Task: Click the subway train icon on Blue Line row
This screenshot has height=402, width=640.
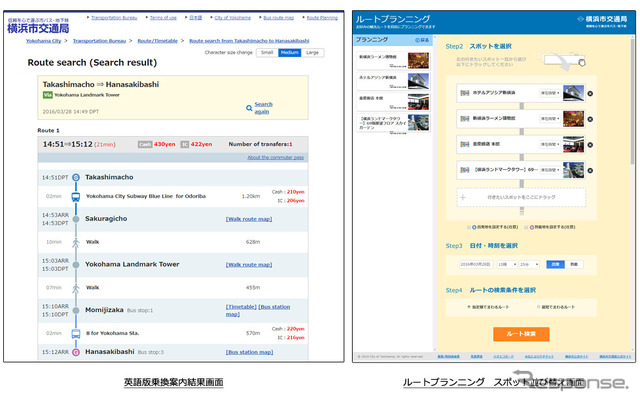Action: click(x=76, y=197)
